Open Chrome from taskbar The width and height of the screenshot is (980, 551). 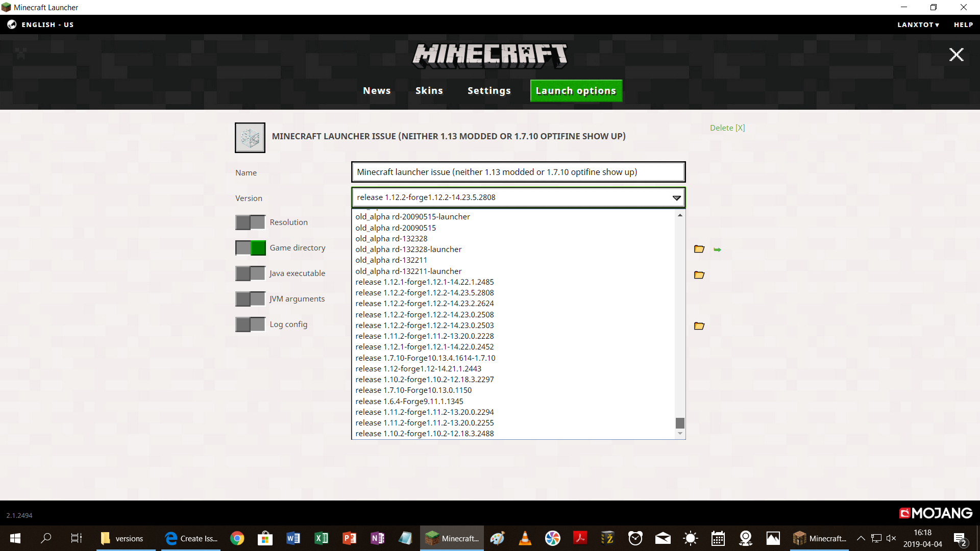point(237,538)
